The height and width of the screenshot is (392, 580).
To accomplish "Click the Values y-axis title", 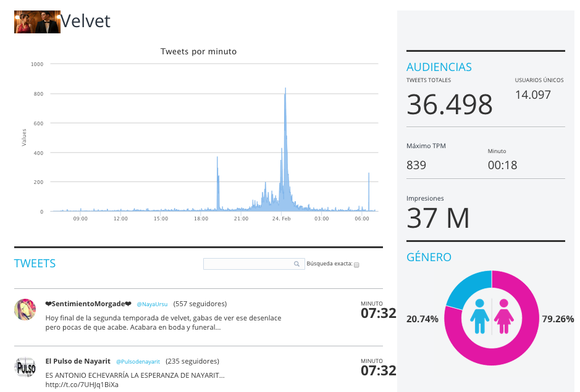I will point(24,138).
